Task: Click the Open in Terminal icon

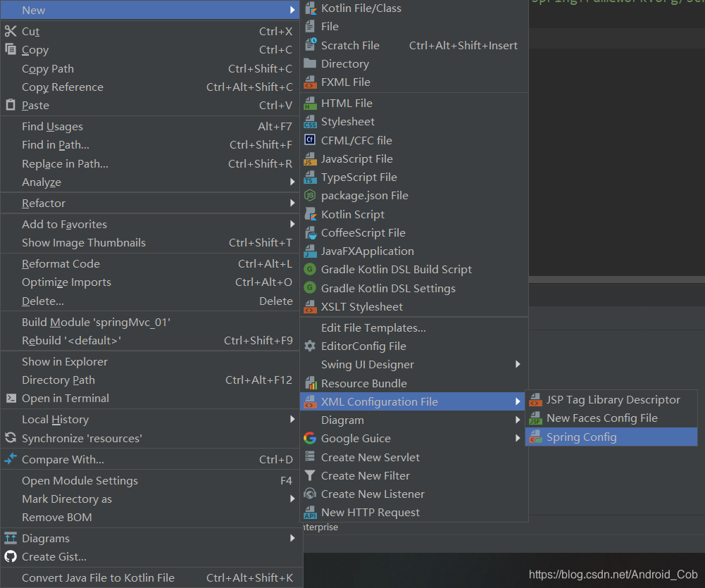Action: [11, 398]
